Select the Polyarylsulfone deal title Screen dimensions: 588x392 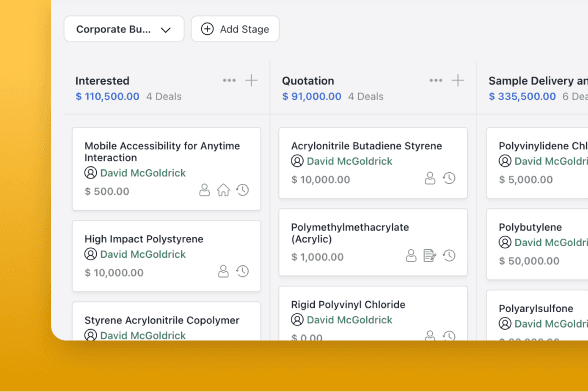point(536,309)
